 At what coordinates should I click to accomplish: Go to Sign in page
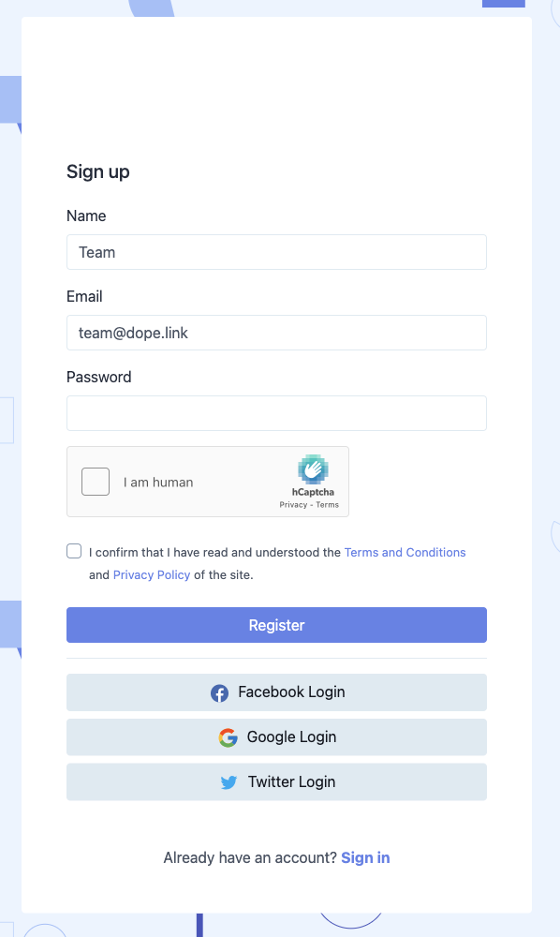pyautogui.click(x=365, y=857)
